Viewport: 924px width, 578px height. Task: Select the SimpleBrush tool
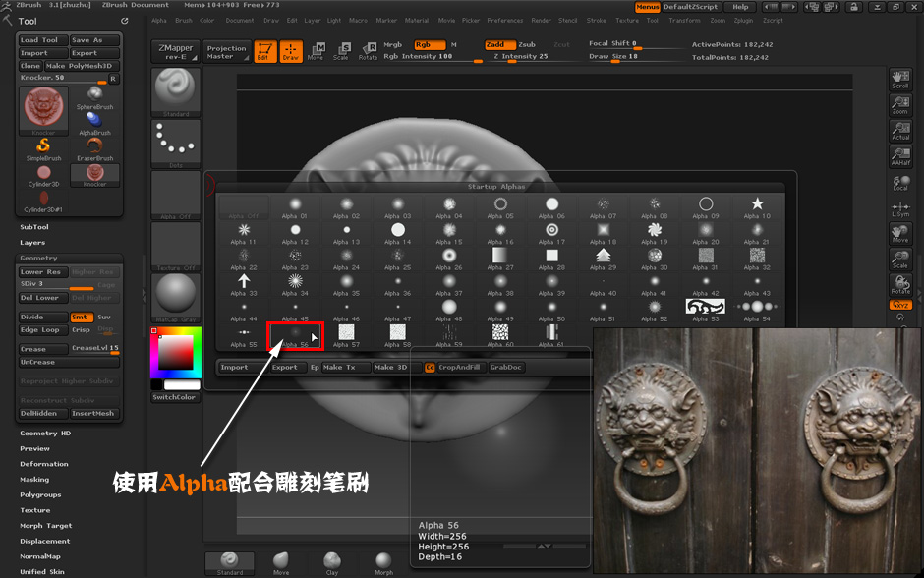click(43, 149)
